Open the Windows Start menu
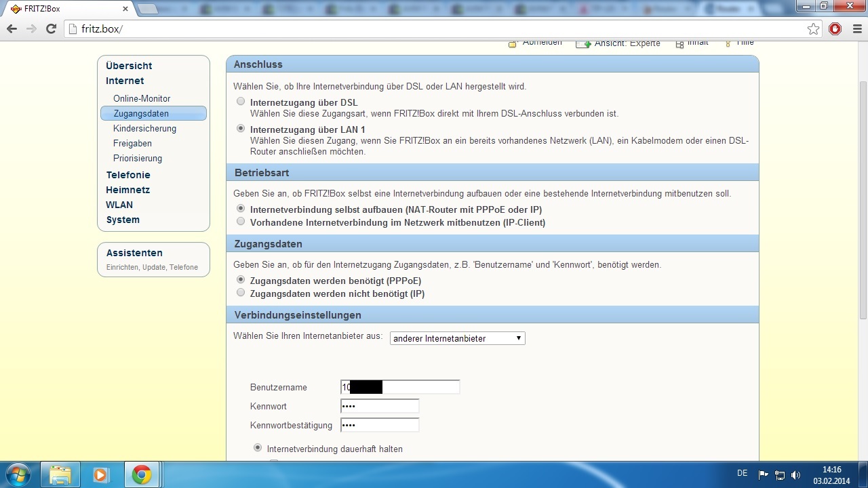The width and height of the screenshot is (868, 488). pos(18,474)
